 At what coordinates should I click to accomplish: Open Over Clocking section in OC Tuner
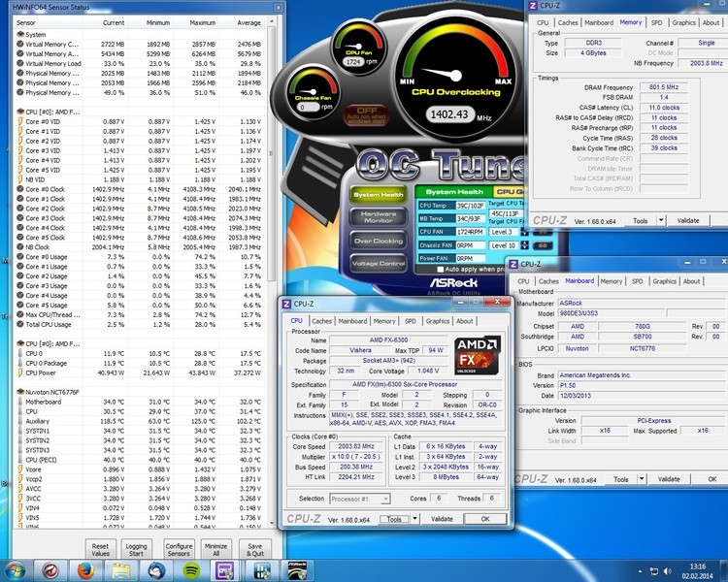pos(379,241)
